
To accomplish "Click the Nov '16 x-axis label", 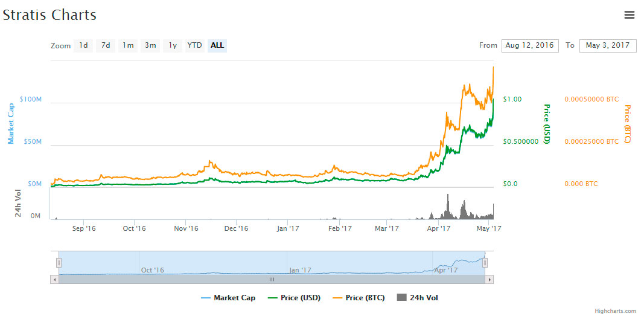I will [187, 228].
